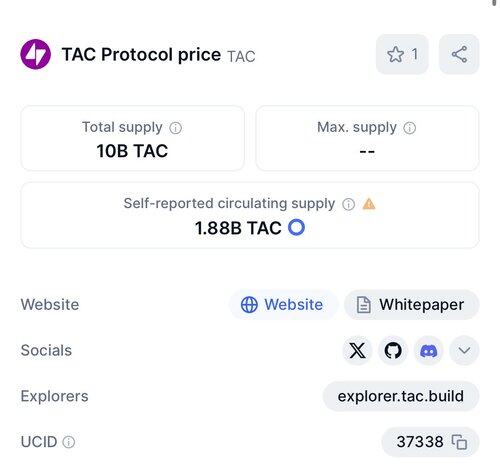Image resolution: width=500 pixels, height=473 pixels.
Task: Click the UCID info icon
Action: coord(69,442)
